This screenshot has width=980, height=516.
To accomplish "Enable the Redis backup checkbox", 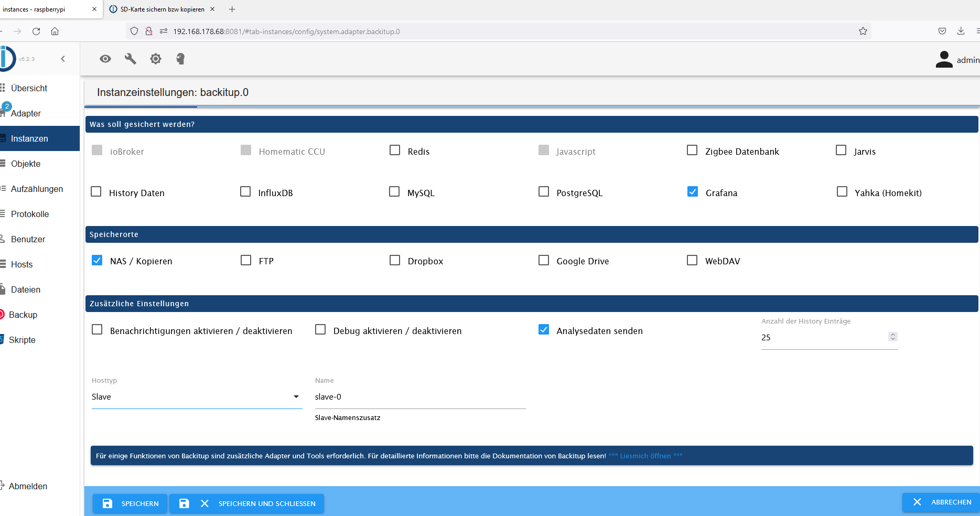I will point(395,150).
